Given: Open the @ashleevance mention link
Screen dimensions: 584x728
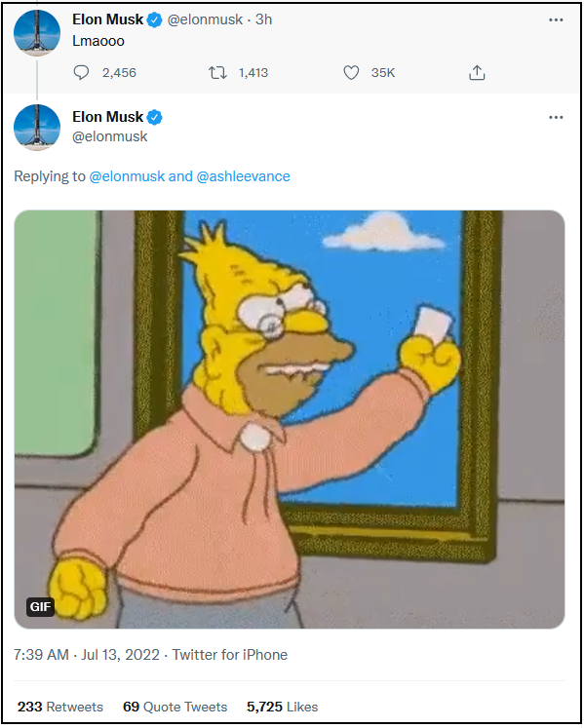Looking at the screenshot, I should 243,176.
